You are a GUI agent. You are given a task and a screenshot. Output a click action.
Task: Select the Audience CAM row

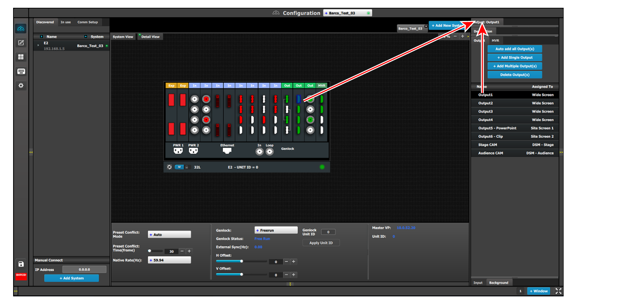pyautogui.click(x=515, y=153)
